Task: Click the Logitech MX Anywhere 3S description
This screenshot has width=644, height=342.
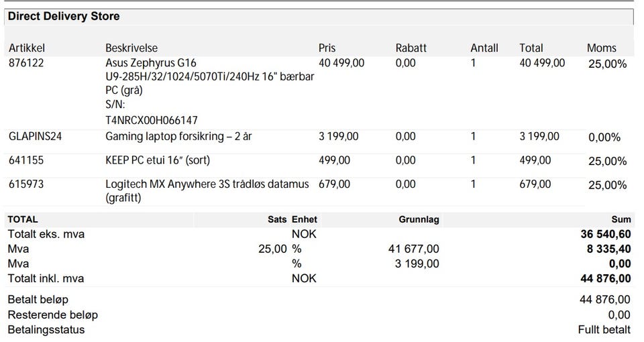Action: tap(207, 184)
